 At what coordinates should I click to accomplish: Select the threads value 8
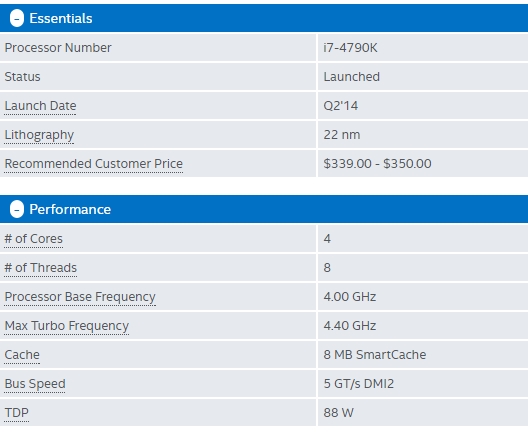(327, 268)
